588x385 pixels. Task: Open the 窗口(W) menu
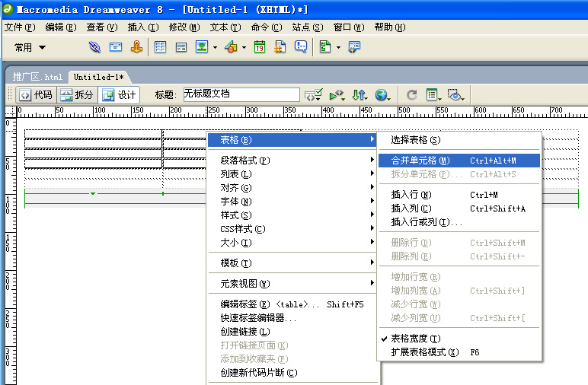tap(349, 27)
